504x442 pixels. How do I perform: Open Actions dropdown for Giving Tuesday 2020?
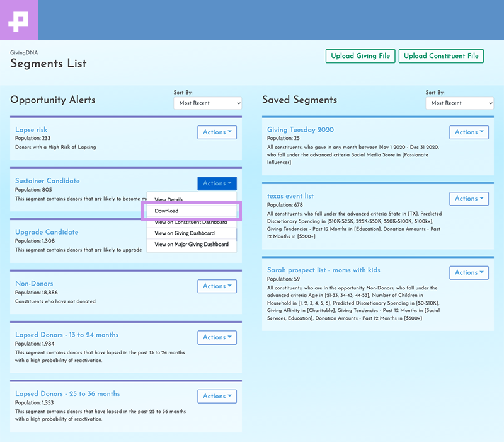[x=469, y=132]
